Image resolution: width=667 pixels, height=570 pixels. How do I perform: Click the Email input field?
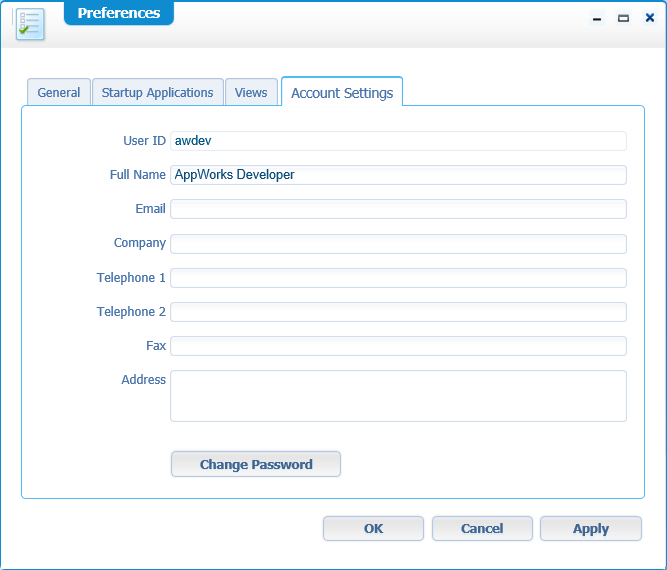(398, 209)
